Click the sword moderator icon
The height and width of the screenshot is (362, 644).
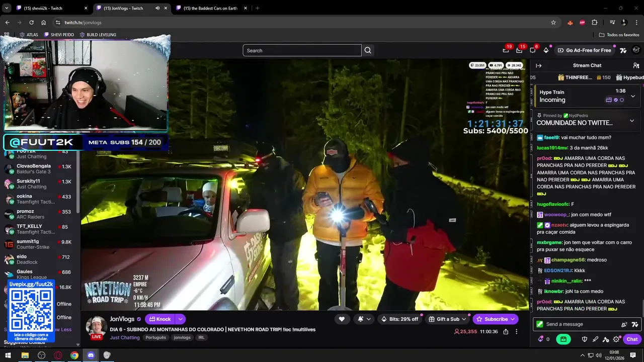(595, 339)
